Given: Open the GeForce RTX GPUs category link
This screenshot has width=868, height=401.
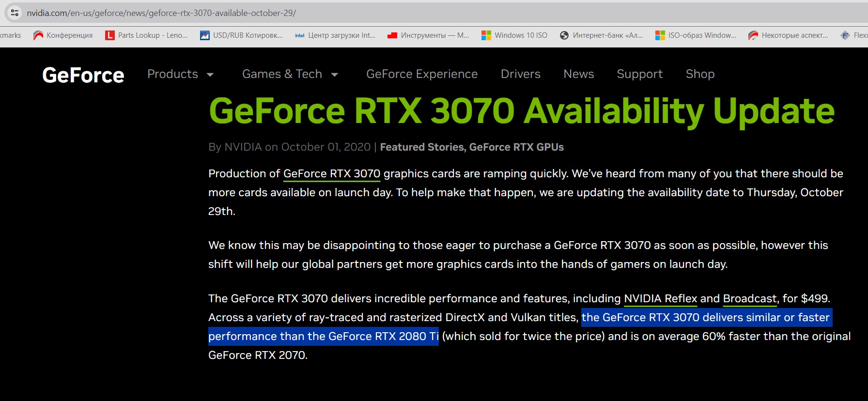Looking at the screenshot, I should pos(516,147).
